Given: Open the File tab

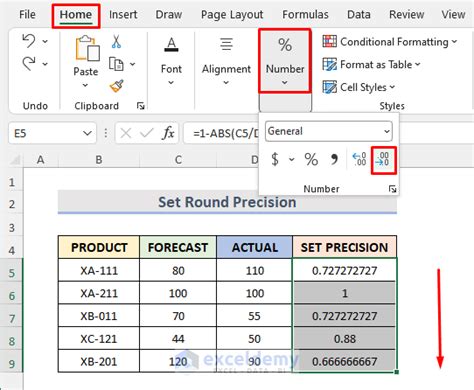Looking at the screenshot, I should click(x=27, y=15).
